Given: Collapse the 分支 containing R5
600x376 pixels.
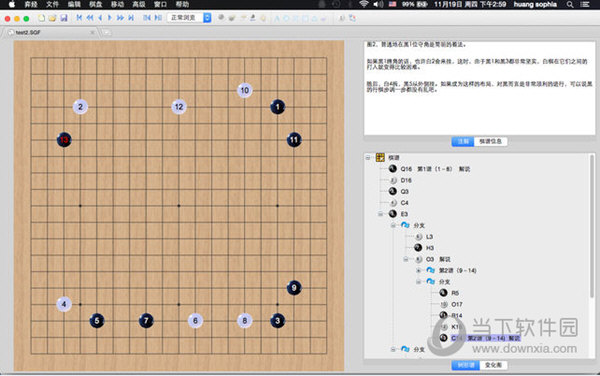Looking at the screenshot, I should (419, 282).
